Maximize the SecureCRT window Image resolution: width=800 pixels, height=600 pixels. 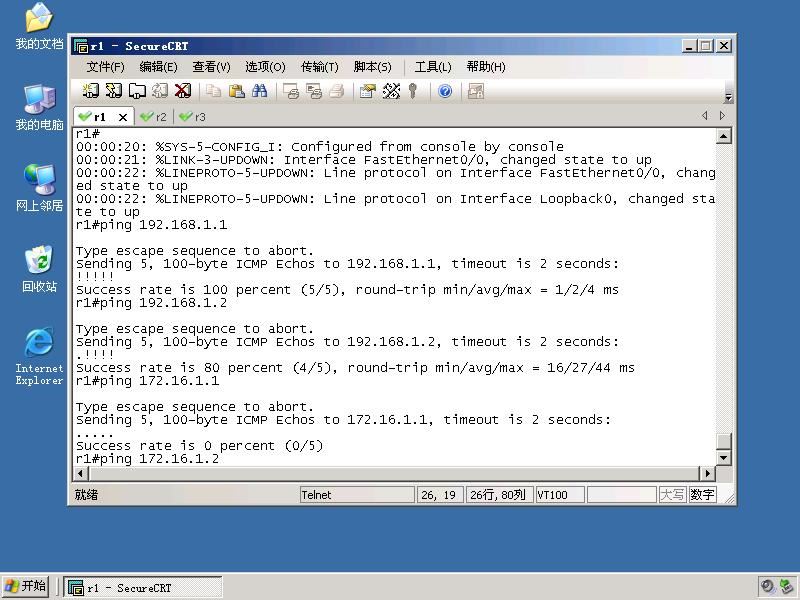(706, 46)
